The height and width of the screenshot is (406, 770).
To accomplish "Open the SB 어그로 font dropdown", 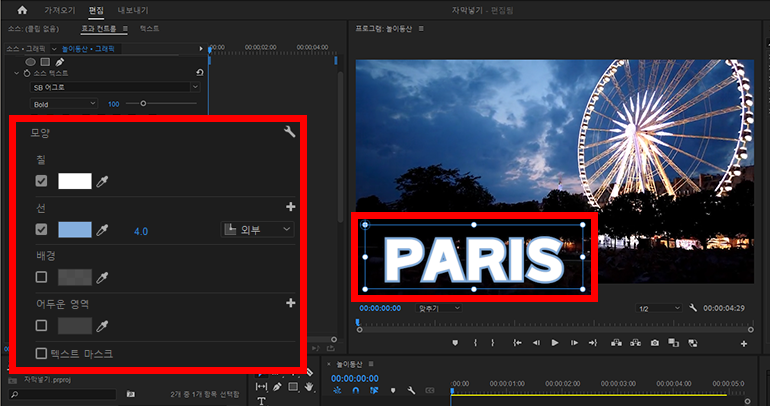I will coord(114,87).
